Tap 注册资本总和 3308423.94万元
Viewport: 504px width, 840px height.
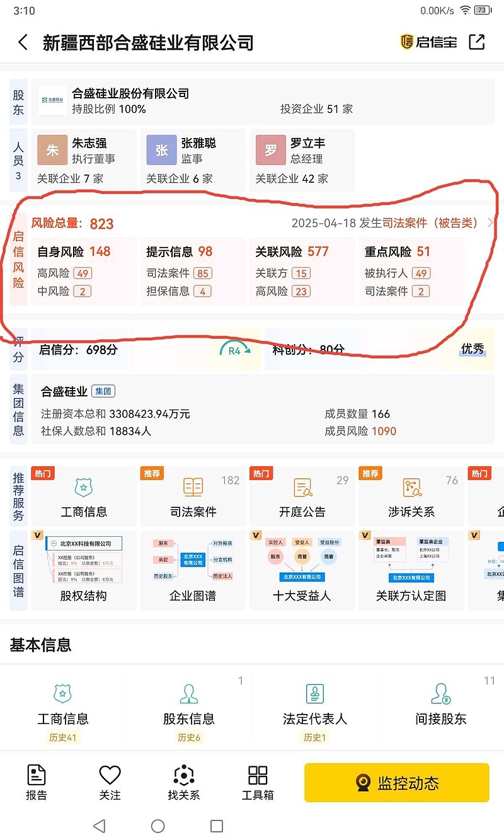coord(115,414)
